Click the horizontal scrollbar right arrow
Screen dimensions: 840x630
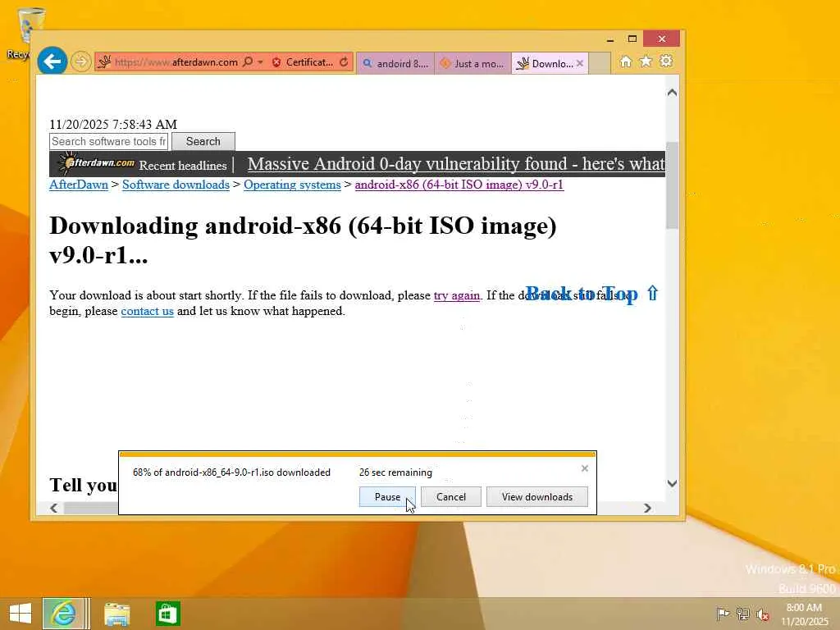tap(647, 508)
